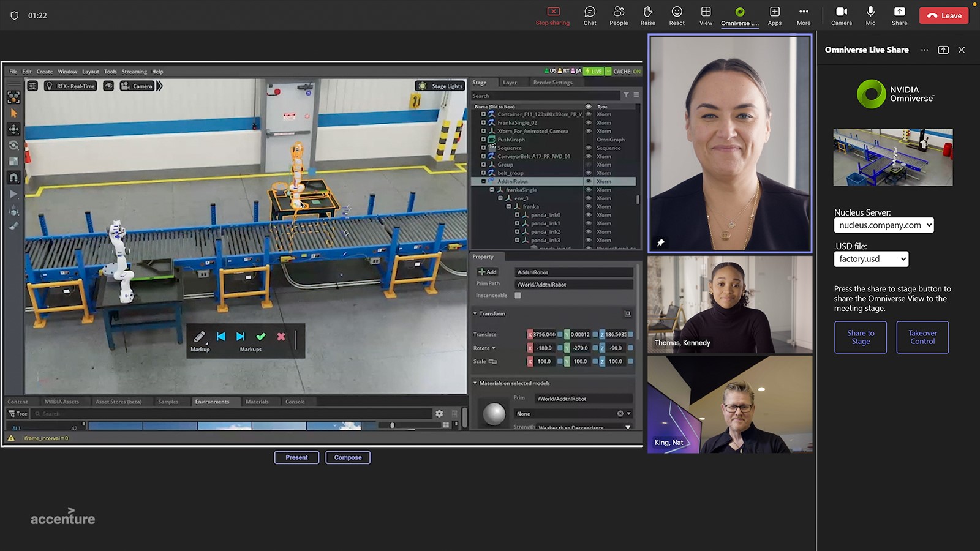This screenshot has height=551, width=980.
Task: Open the Nucleus Server dropdown
Action: pyautogui.click(x=884, y=225)
